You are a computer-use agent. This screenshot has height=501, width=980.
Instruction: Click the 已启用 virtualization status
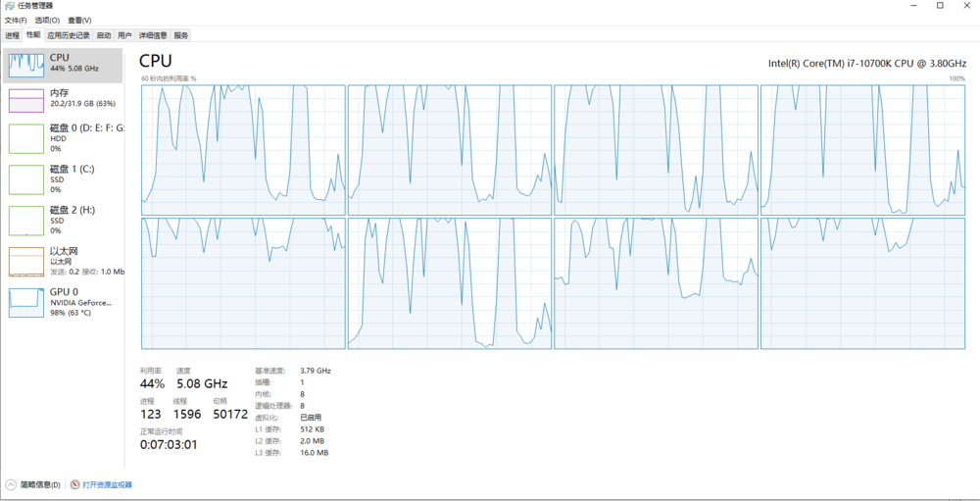point(312,418)
